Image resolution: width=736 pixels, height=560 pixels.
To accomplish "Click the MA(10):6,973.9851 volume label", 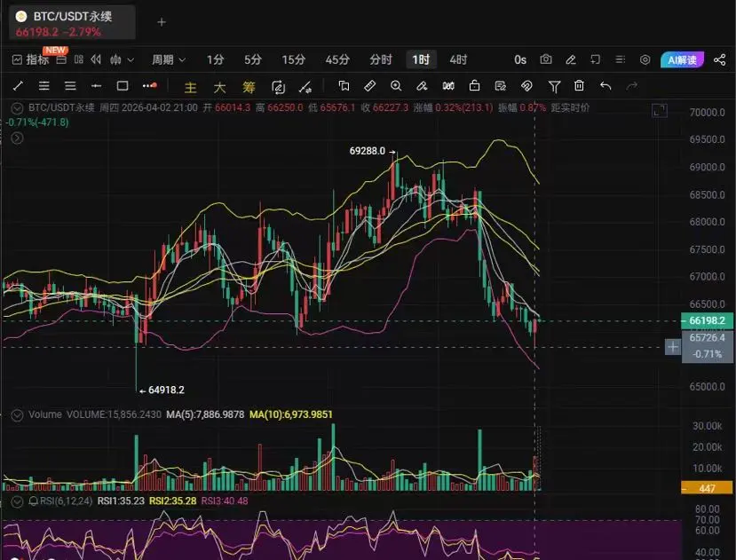I will tap(291, 414).
